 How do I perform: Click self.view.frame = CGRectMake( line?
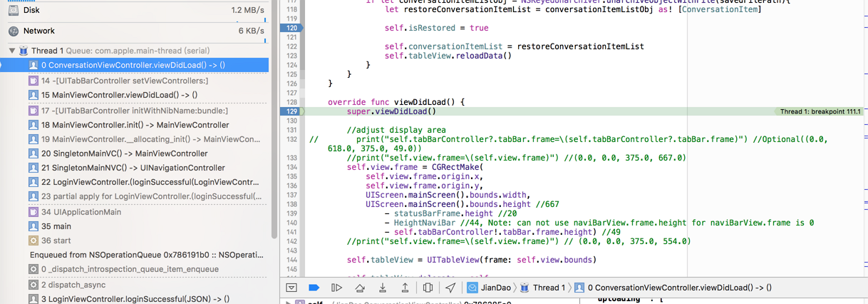[x=415, y=167]
